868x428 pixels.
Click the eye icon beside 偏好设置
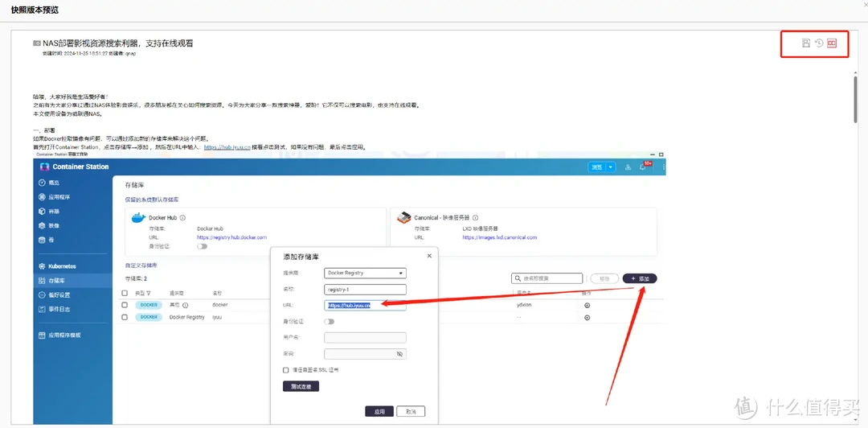pyautogui.click(x=42, y=295)
